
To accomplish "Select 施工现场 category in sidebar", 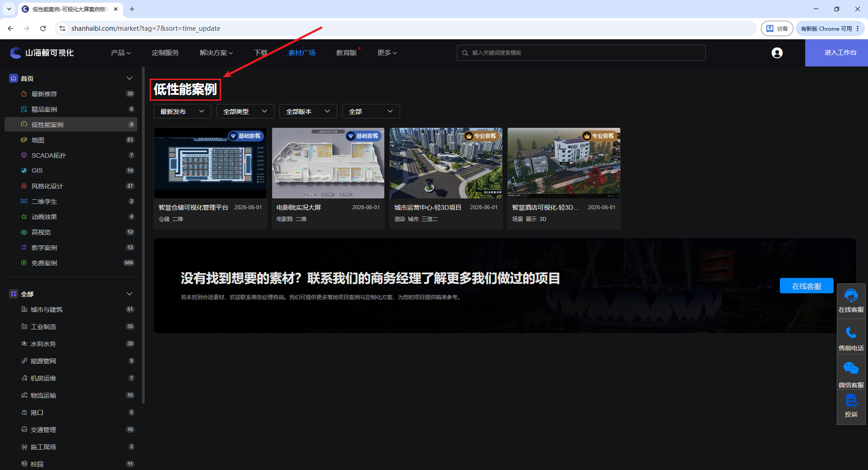I will tap(71, 446).
